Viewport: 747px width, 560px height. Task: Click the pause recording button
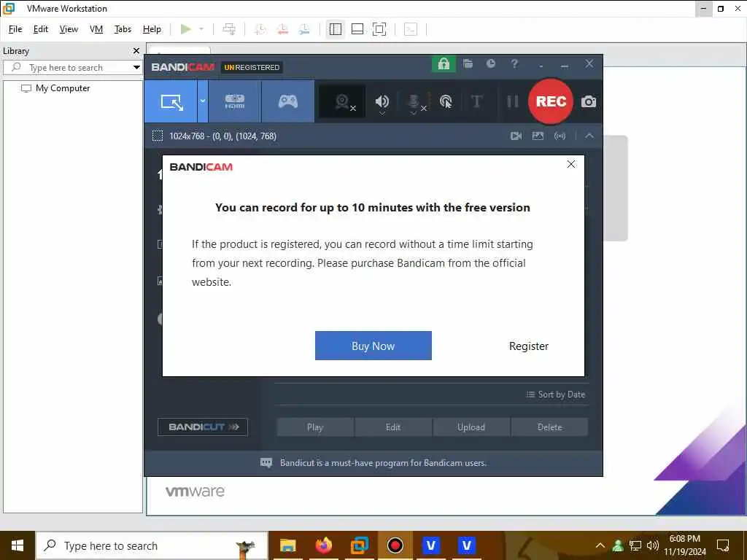pyautogui.click(x=513, y=101)
